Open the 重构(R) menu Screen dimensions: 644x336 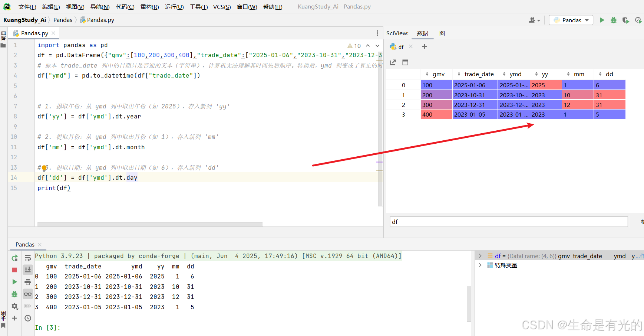[150, 7]
